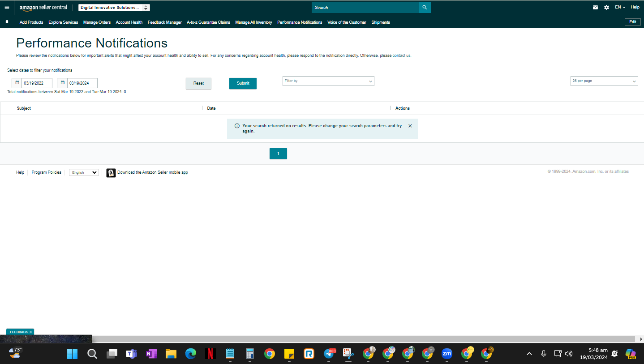644x364 pixels.
Task: Open the start date calendar icon
Action: pos(17,83)
